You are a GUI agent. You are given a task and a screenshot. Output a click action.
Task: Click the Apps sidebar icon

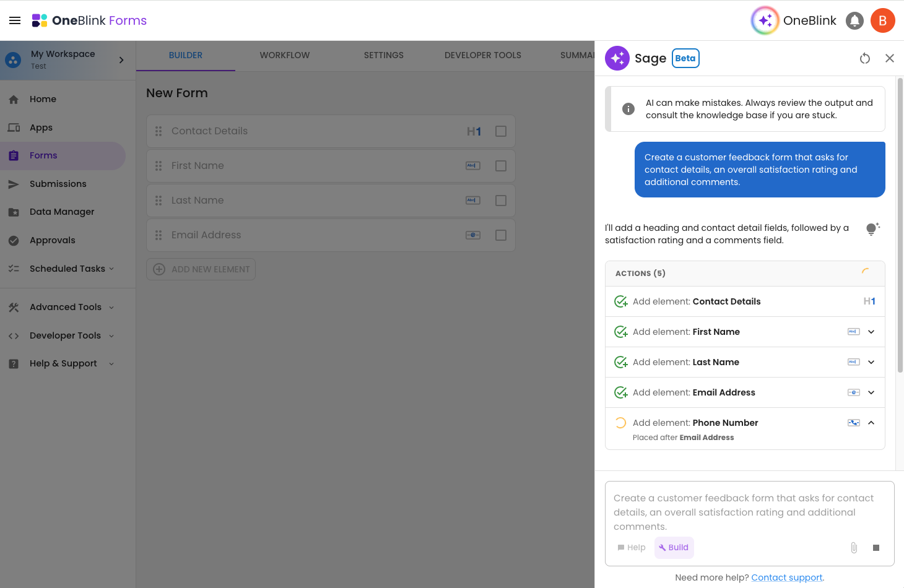14,128
